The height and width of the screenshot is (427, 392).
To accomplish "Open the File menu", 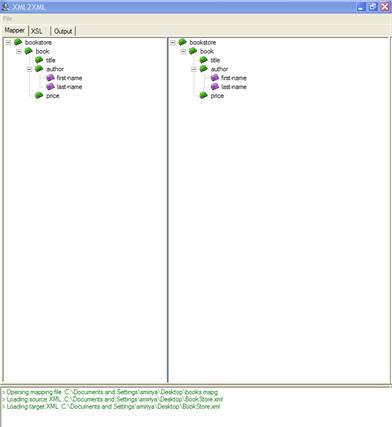I will [8, 19].
